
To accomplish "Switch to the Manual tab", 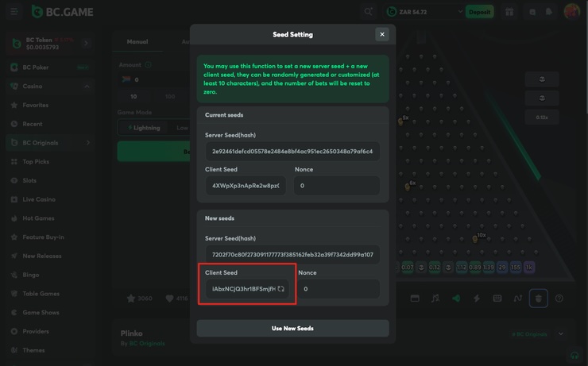I will [x=137, y=41].
